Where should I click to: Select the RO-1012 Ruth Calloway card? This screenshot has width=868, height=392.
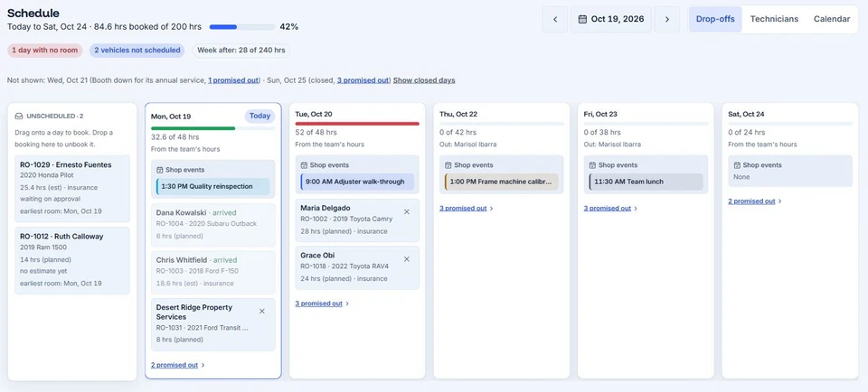click(72, 260)
